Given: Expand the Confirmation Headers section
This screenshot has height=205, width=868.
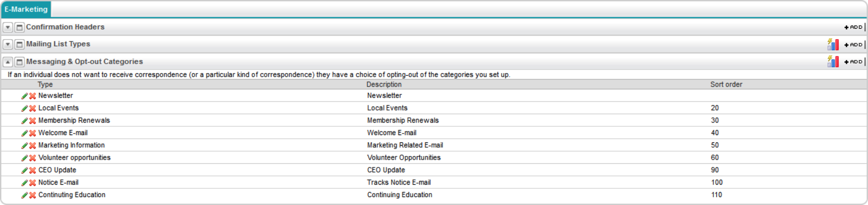Looking at the screenshot, I should coord(8,27).
